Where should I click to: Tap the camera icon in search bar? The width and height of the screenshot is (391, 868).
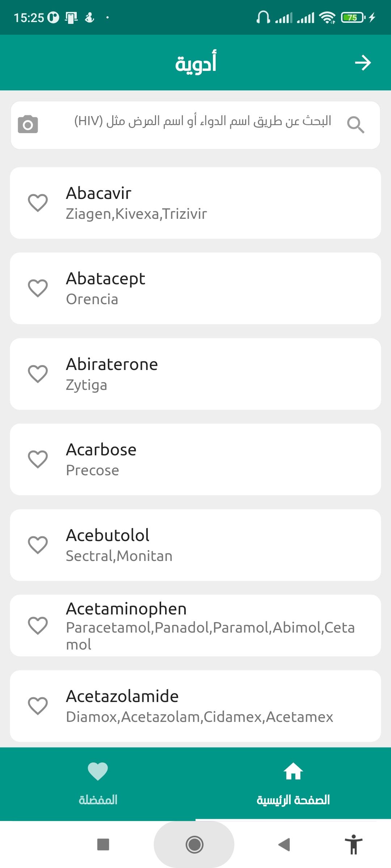pos(28,124)
